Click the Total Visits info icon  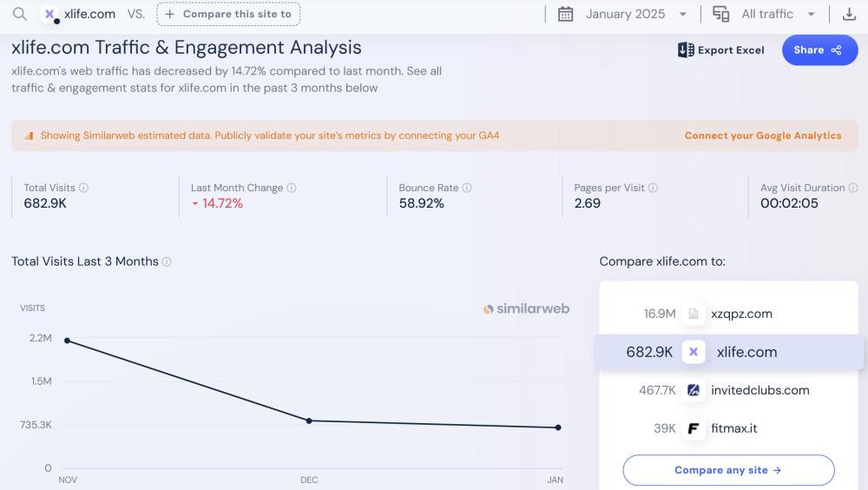tap(84, 188)
